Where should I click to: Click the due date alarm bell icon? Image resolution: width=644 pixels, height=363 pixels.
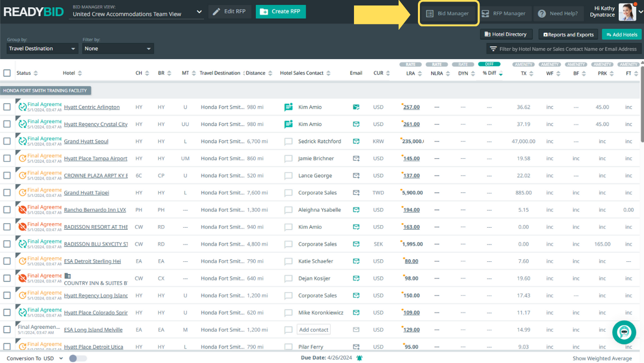[x=359, y=358]
